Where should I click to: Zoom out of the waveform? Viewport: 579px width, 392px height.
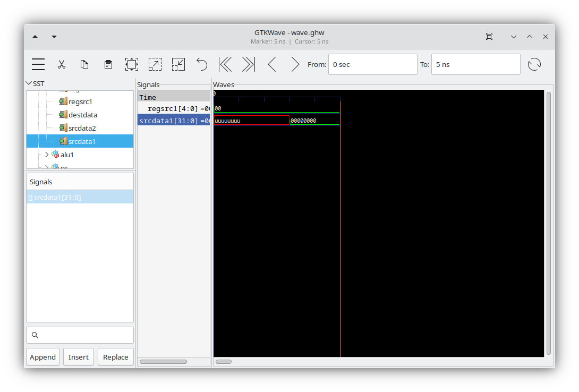[178, 64]
